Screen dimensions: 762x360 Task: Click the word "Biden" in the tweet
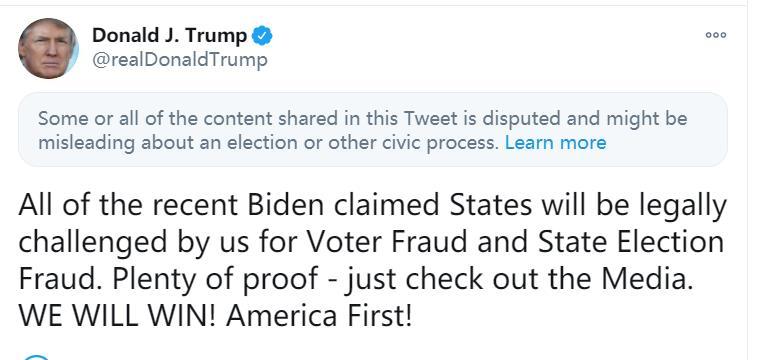pos(285,206)
